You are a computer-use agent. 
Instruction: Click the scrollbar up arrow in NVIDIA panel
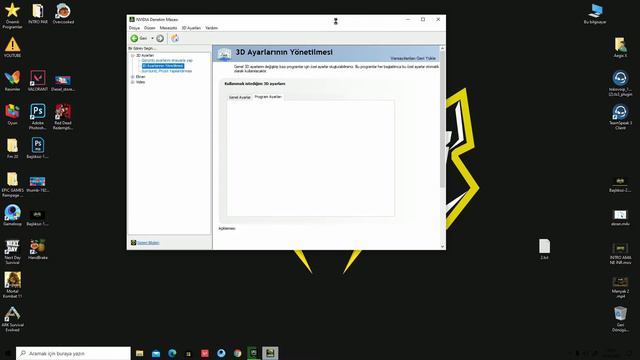(442, 48)
